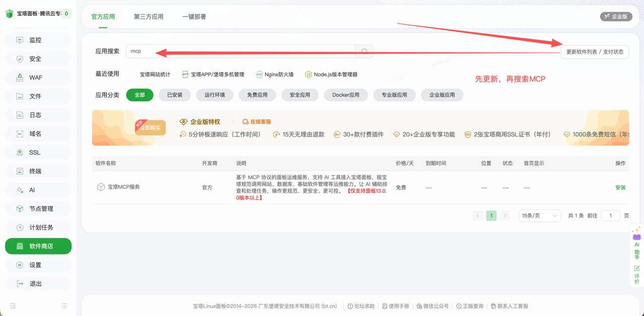Click the 微信公众号 footer link

point(433,306)
